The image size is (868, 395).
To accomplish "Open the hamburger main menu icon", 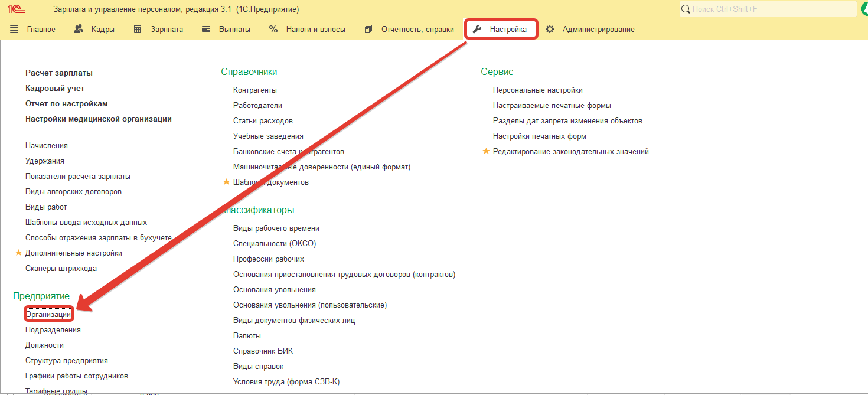I will tap(37, 9).
